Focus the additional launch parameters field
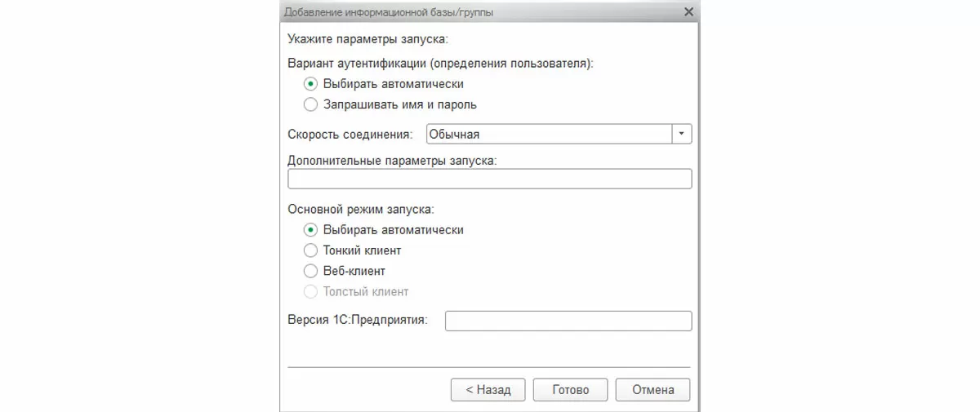The width and height of the screenshot is (980, 412). (x=489, y=179)
